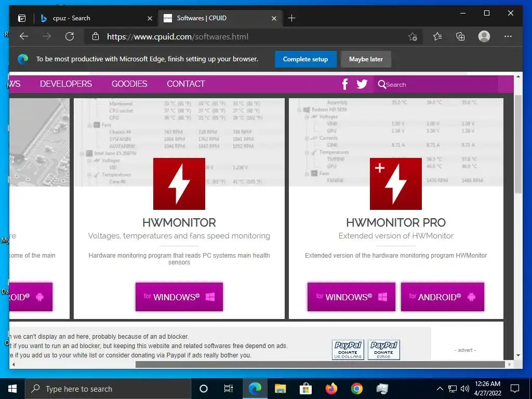532x399 pixels.
Task: Click the scroll-down arrow of page
Action: [518, 355]
